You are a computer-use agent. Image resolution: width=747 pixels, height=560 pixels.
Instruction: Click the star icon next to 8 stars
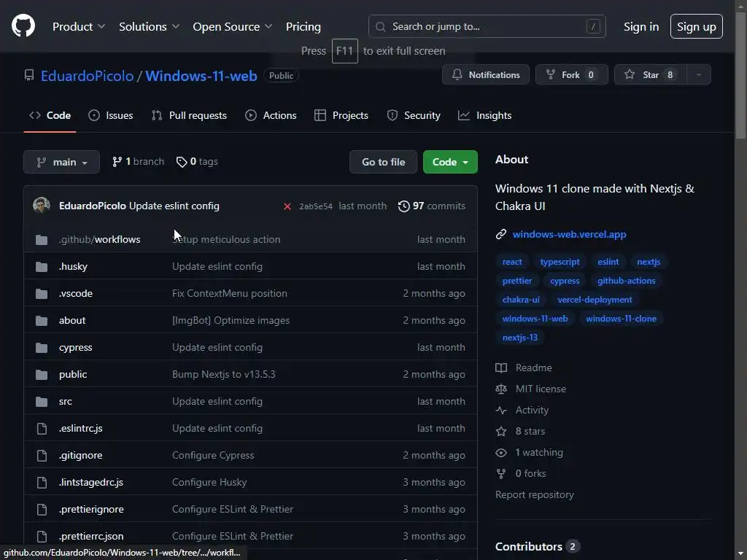tap(500, 432)
